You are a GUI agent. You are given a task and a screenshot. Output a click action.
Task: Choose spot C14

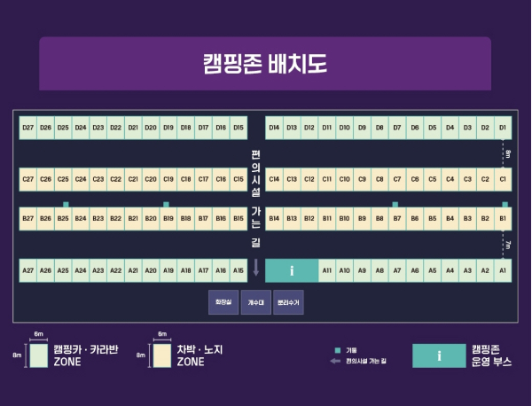(274, 179)
